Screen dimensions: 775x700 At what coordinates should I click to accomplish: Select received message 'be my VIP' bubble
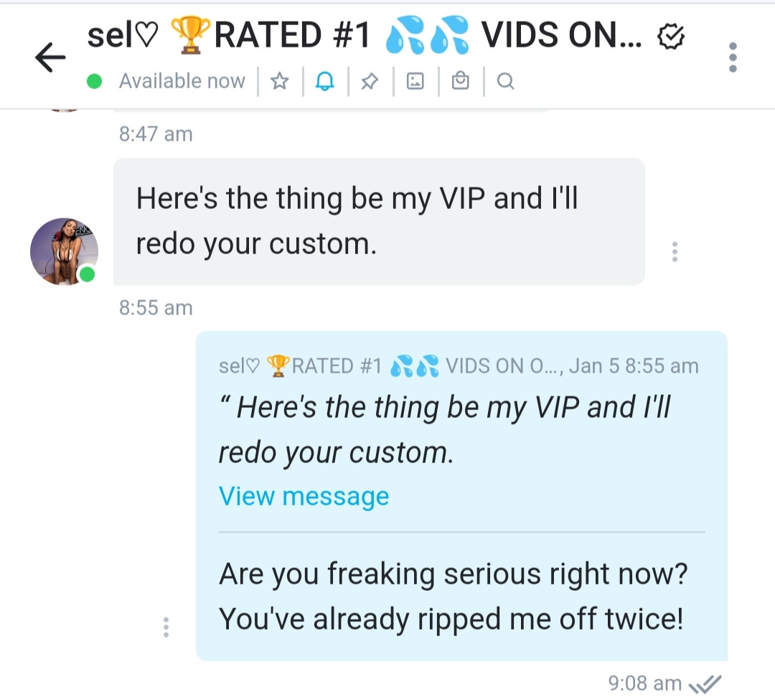(379, 221)
